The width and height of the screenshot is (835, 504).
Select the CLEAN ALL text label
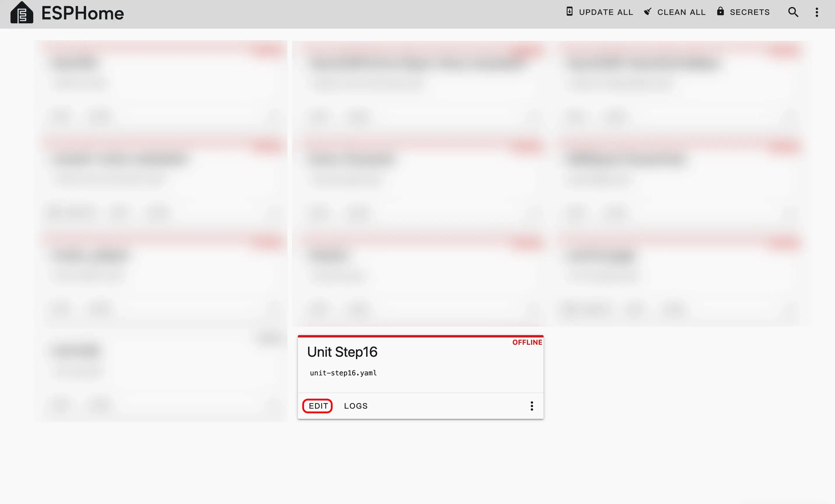point(681,12)
